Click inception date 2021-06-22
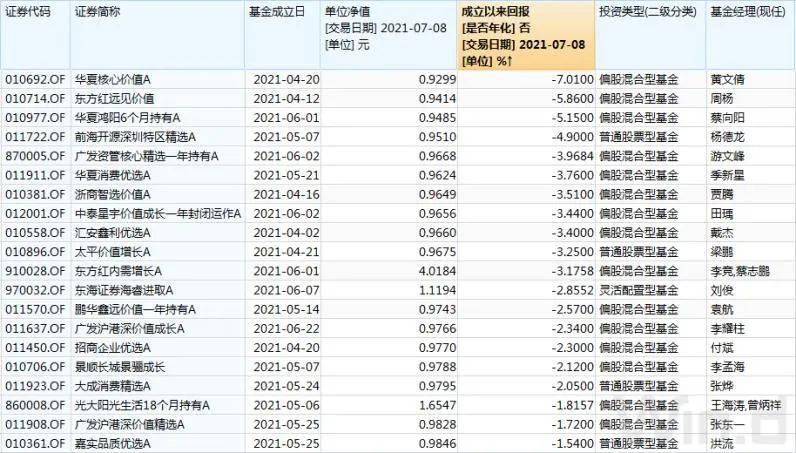 coord(286,329)
